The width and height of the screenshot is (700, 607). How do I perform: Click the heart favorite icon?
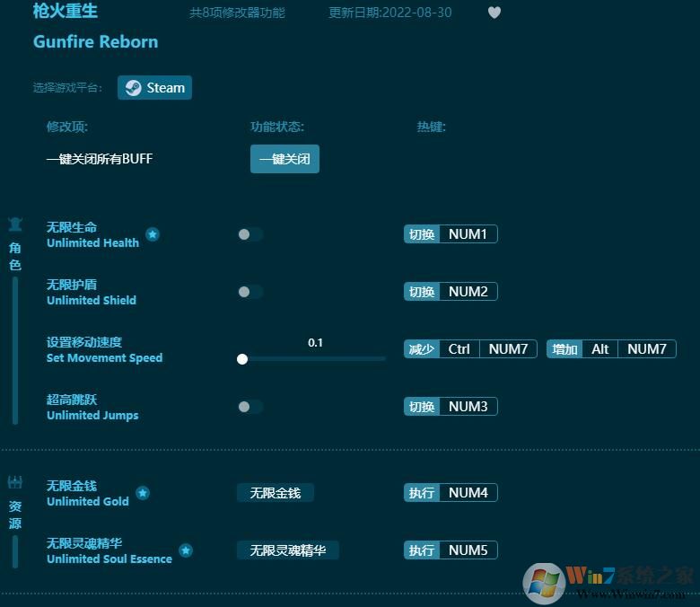click(x=494, y=13)
